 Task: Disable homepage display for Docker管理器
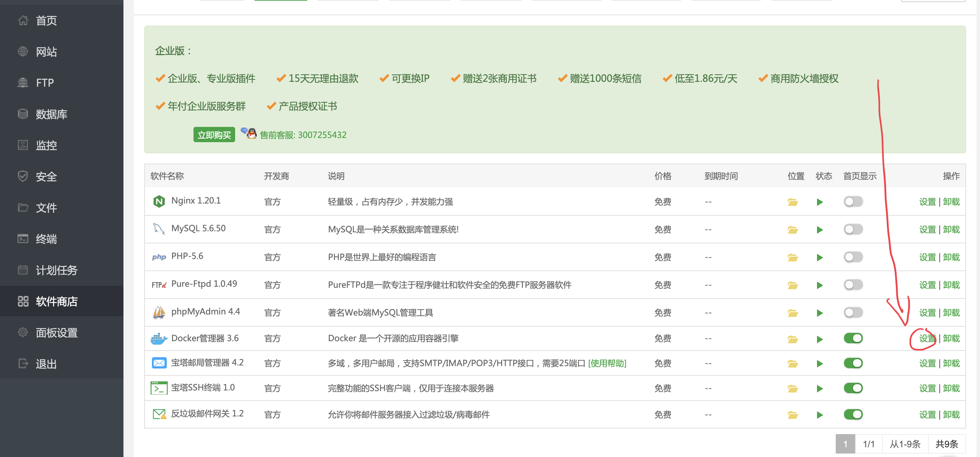click(853, 338)
